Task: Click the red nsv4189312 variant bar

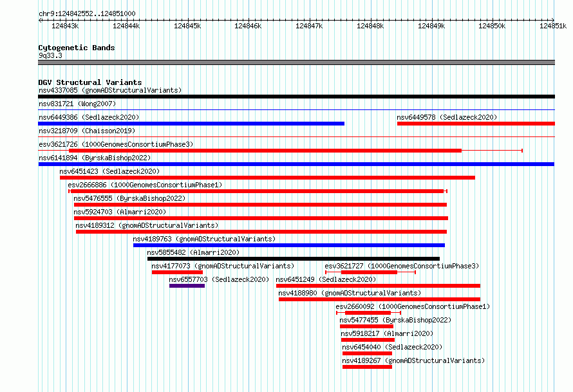Action: (x=261, y=232)
